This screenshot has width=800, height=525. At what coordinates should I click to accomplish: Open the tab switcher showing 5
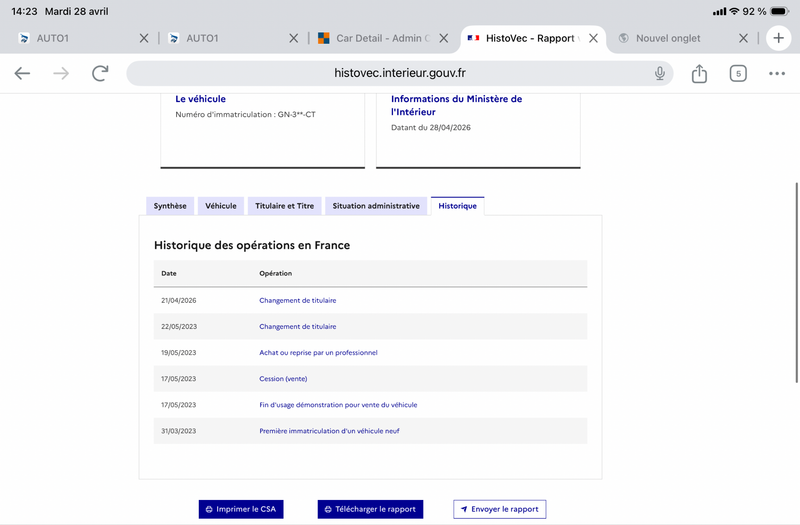(x=738, y=73)
